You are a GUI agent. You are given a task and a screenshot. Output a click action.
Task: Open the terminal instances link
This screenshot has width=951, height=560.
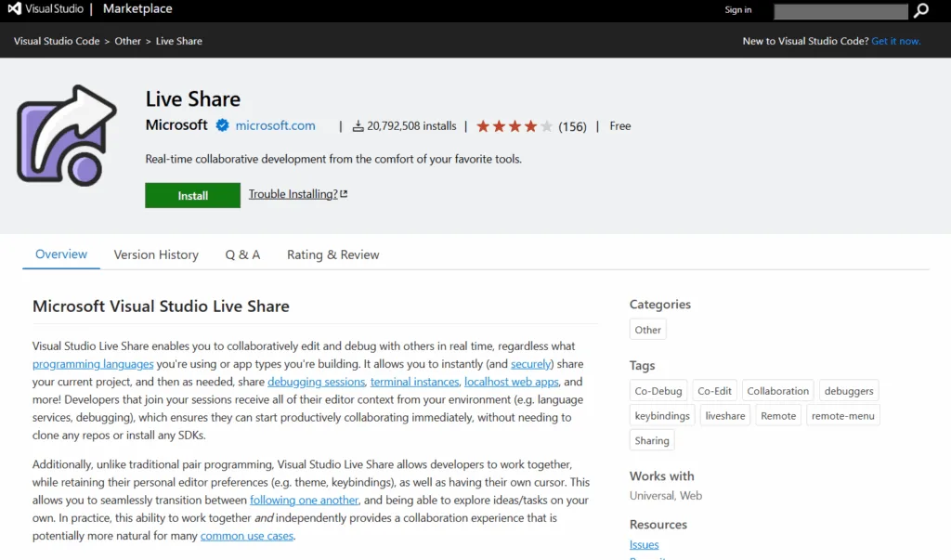(415, 382)
